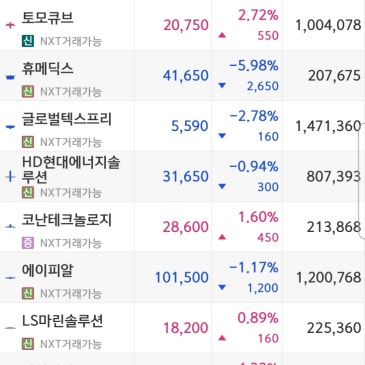Click the candlestick icon beside 글로벌텍스프리

[x=10, y=127]
